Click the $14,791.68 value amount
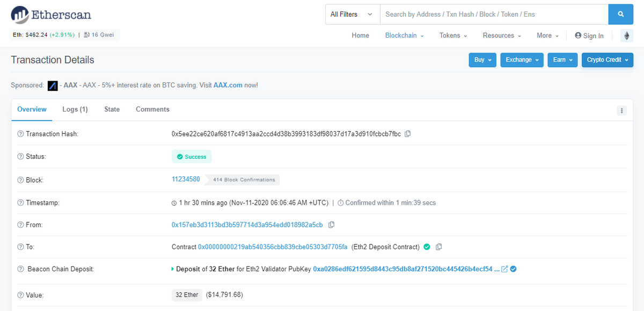 coord(225,295)
